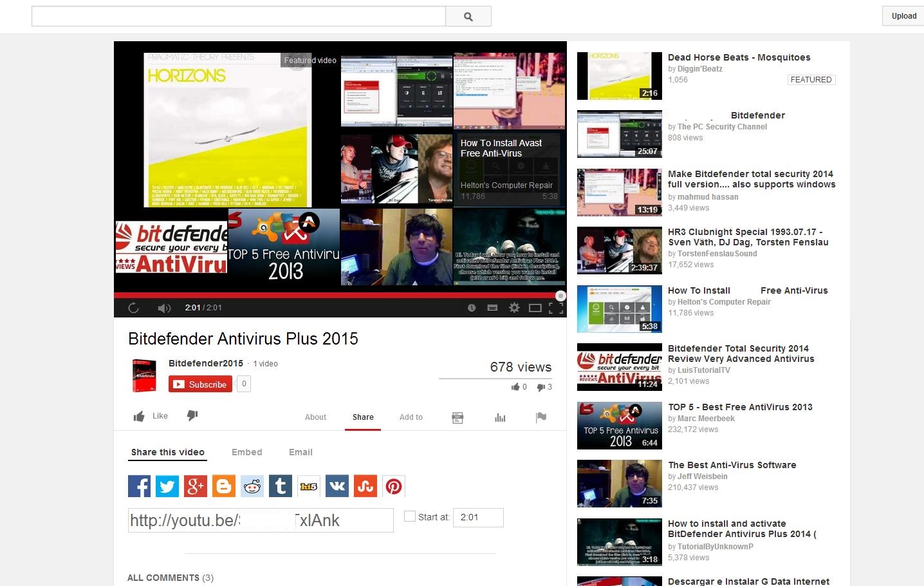Click the thumbs-down dislike icon
Screen dimensions: 924x586
(192, 416)
